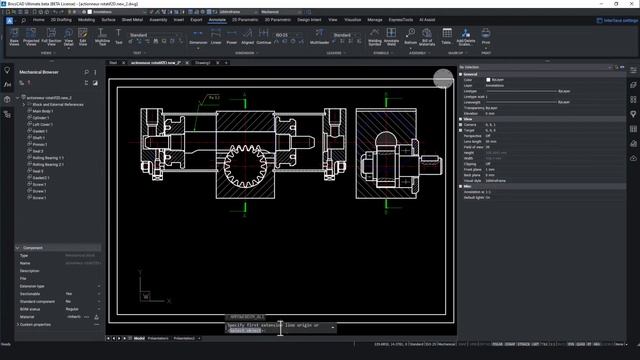Viewport: 640px width, 360px height.
Task: Select the Aligned dimension tool
Action: [247, 37]
